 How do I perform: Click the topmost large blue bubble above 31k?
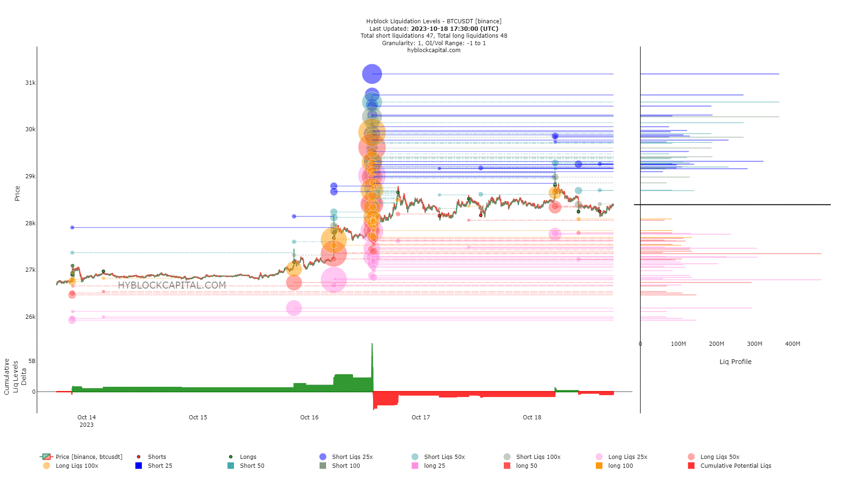pos(372,74)
